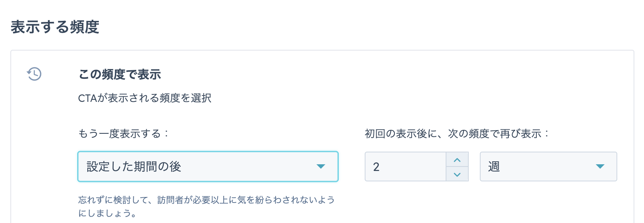The height and width of the screenshot is (223, 644).
Task: Click the 初回の表示後に、次の頻度で再び表示： label
Action: tap(457, 133)
